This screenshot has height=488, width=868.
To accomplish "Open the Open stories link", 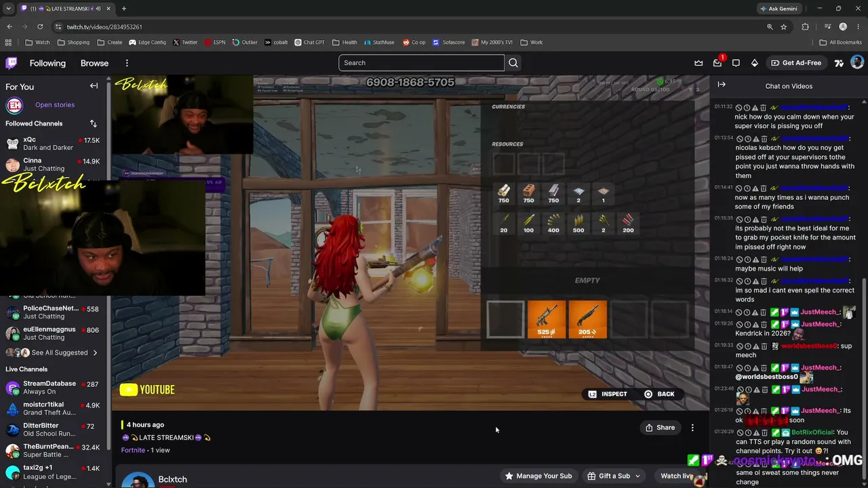I will point(55,105).
